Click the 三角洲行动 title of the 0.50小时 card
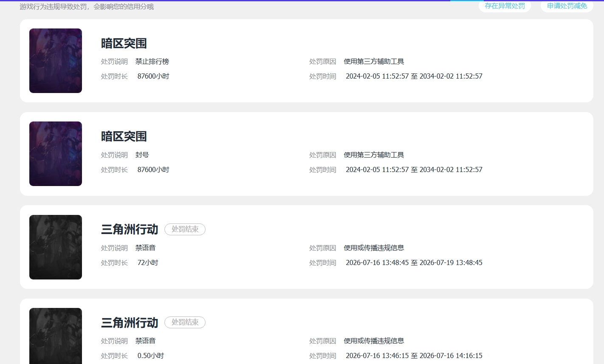This screenshot has height=364, width=604. click(x=130, y=322)
